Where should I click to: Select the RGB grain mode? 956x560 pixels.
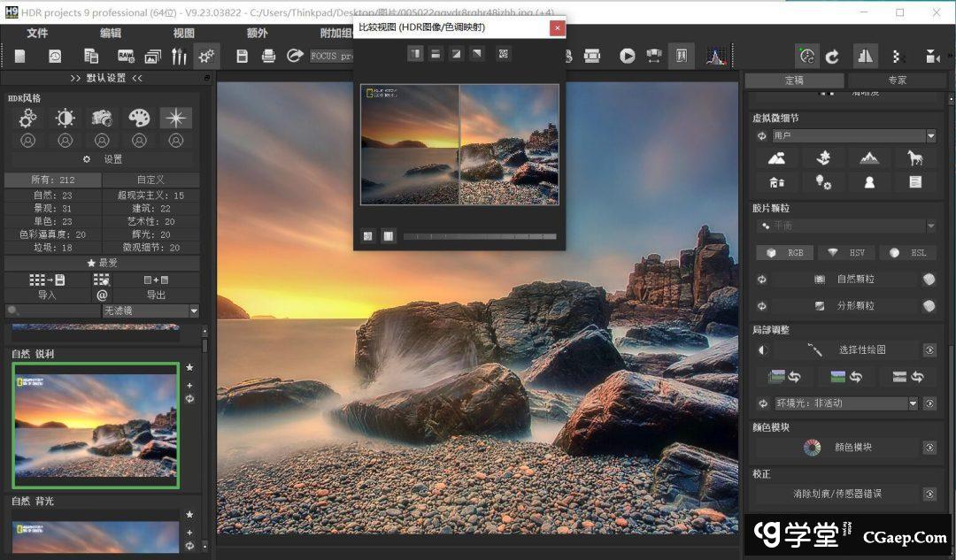click(785, 253)
